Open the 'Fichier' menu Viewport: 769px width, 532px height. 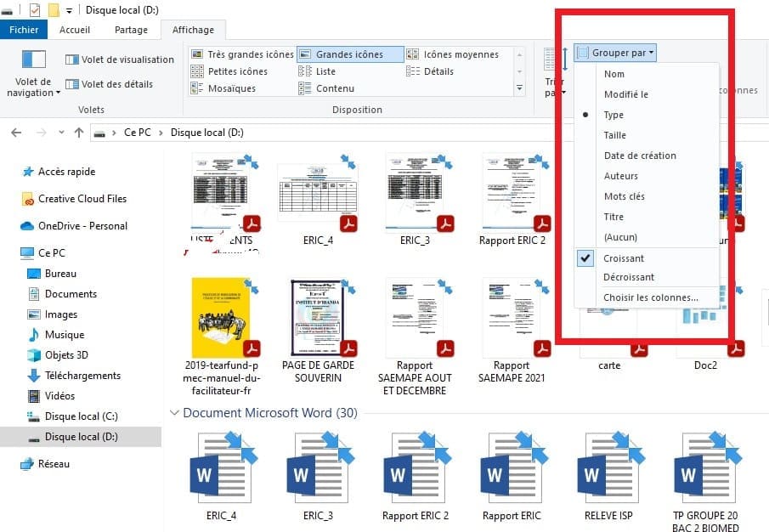tap(24, 29)
